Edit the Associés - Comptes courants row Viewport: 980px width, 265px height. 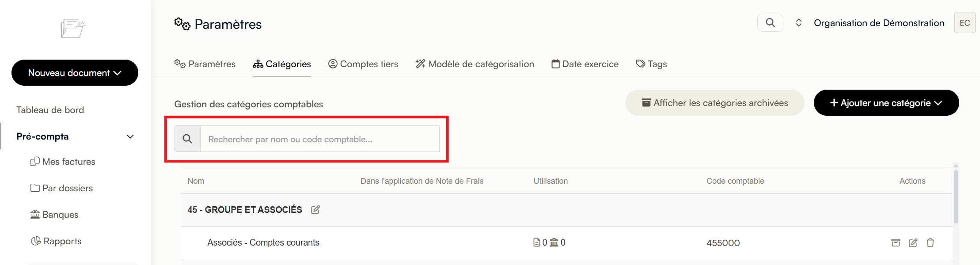pos(913,242)
